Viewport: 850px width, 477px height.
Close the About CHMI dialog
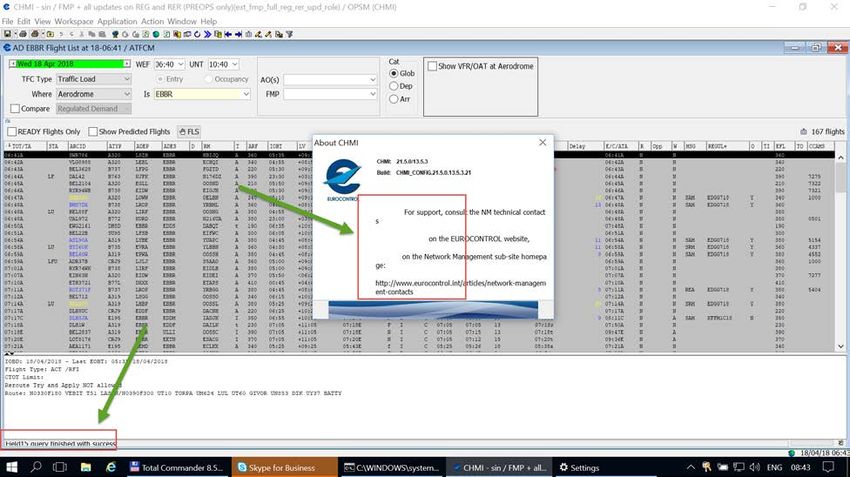click(543, 142)
